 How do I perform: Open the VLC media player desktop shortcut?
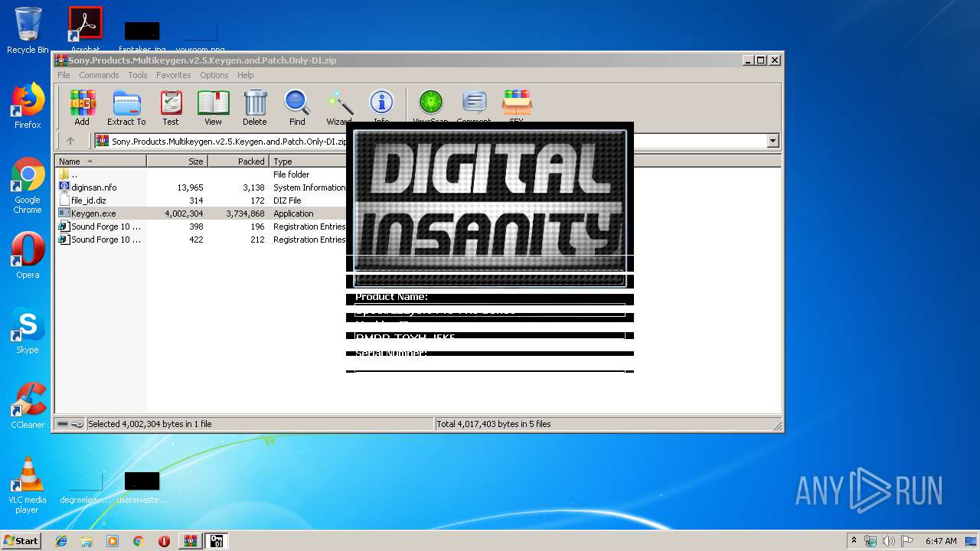[x=28, y=485]
